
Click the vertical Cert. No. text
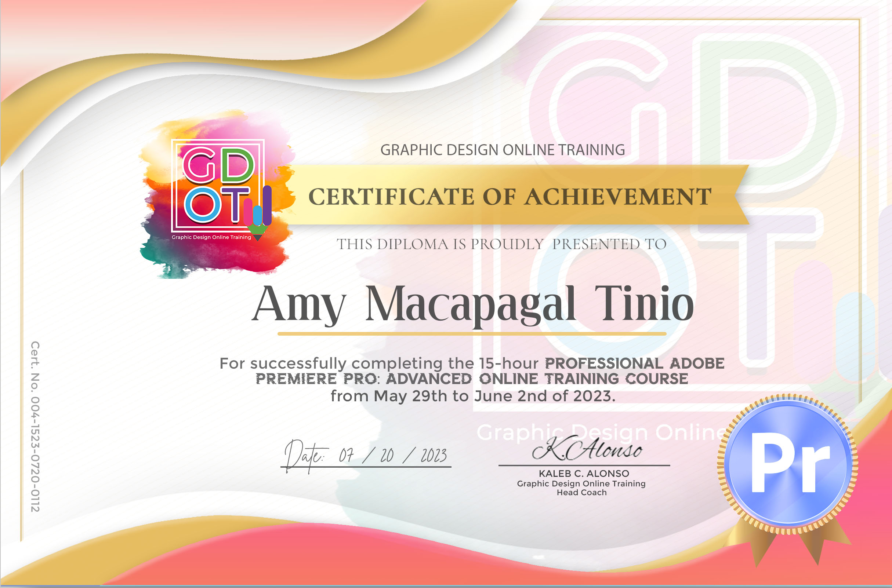[x=35, y=426]
